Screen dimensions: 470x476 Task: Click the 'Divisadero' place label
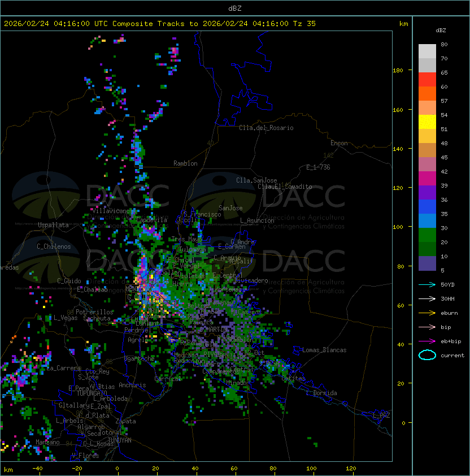[x=251, y=280]
